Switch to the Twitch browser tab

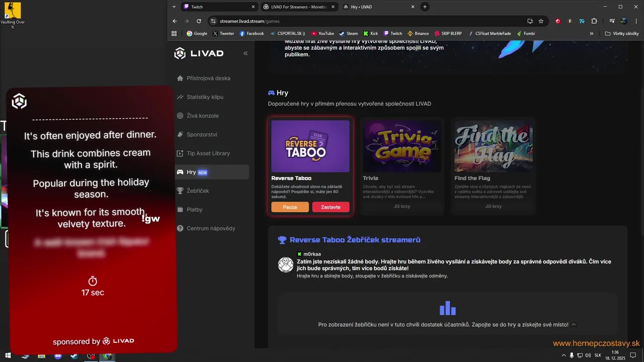(x=219, y=7)
